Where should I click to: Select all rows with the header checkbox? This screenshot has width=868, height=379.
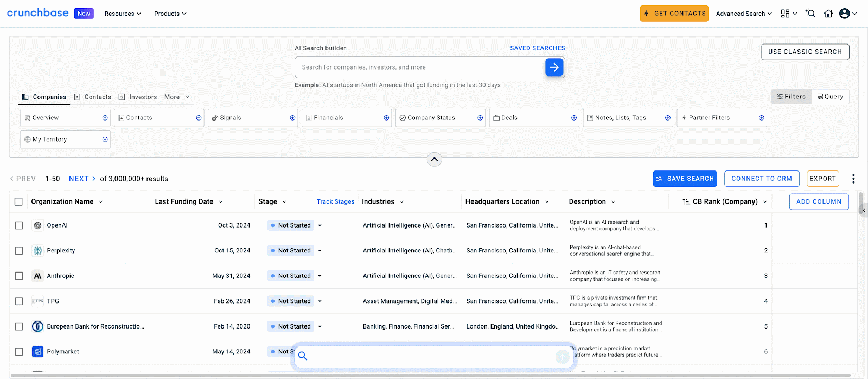pos(18,201)
